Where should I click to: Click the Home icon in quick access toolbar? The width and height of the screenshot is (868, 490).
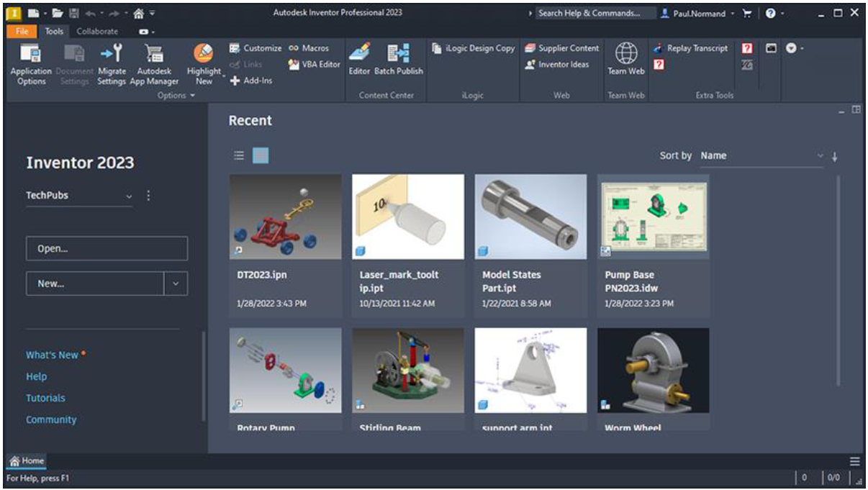(x=138, y=13)
